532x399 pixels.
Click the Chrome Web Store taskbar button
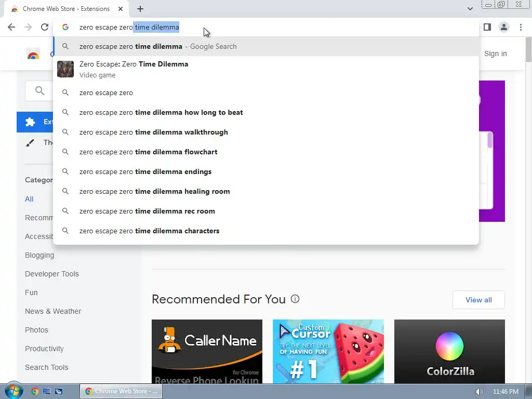pos(121,391)
